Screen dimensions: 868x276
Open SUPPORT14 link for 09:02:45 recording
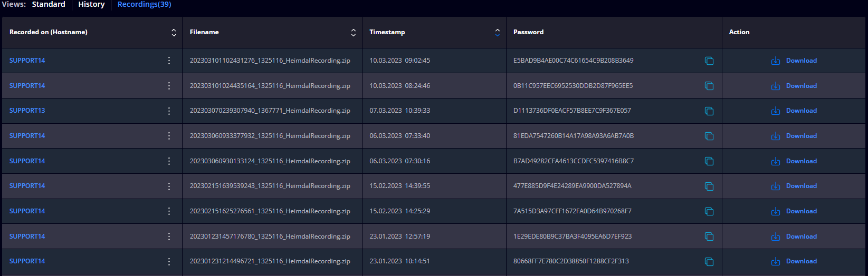[x=27, y=61]
